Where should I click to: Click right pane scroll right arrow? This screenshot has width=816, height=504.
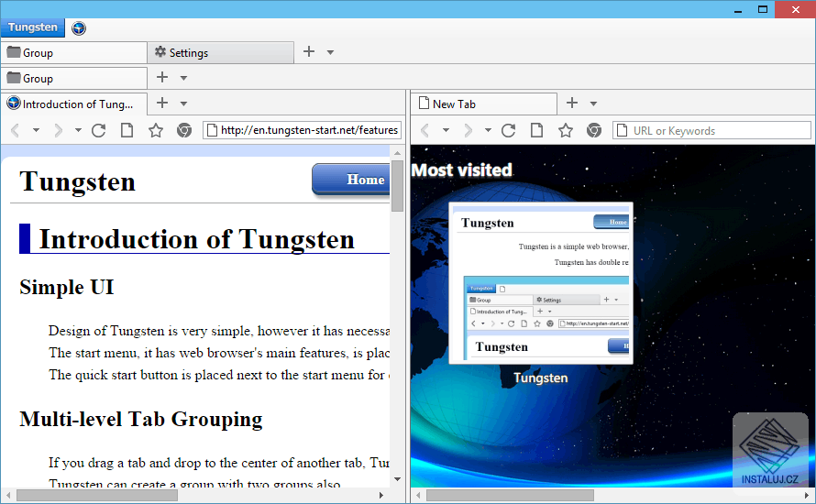[807, 495]
